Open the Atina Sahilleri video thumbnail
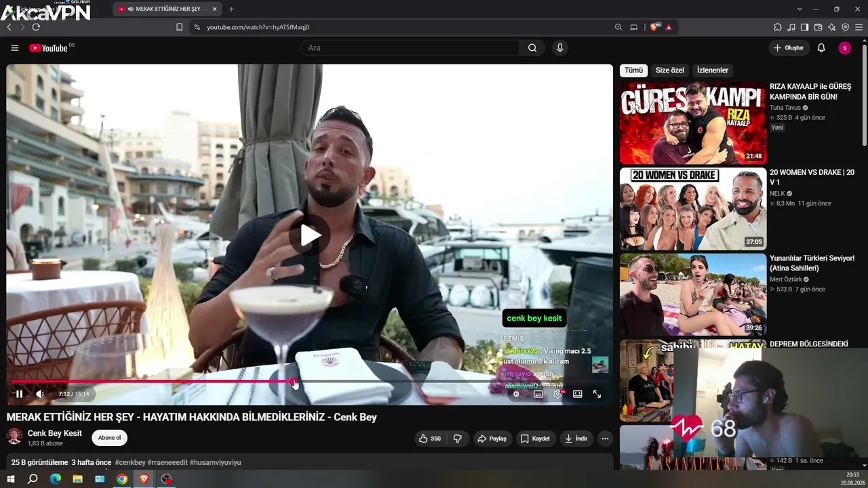The height and width of the screenshot is (488, 868). [693, 295]
